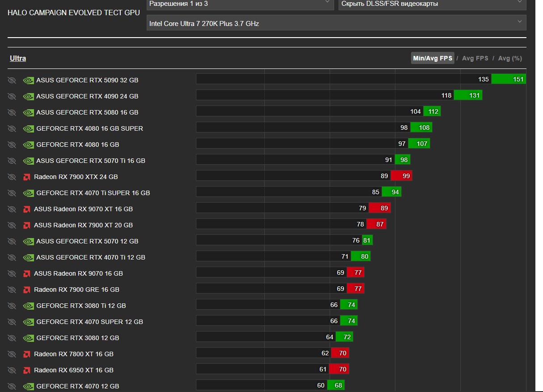
Task: Click the ASUS GEFORCE RTX 4070 Ti 12 GB label
Action: click(91, 257)
